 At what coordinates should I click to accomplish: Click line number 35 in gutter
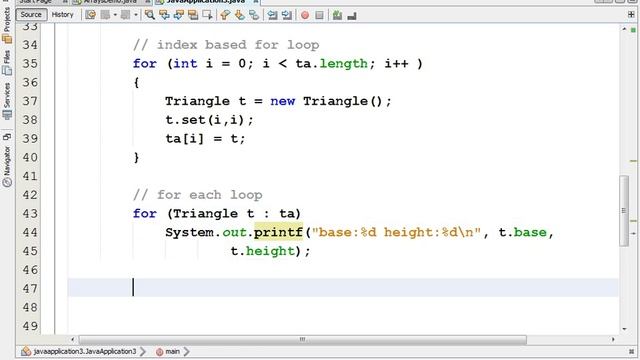point(30,64)
